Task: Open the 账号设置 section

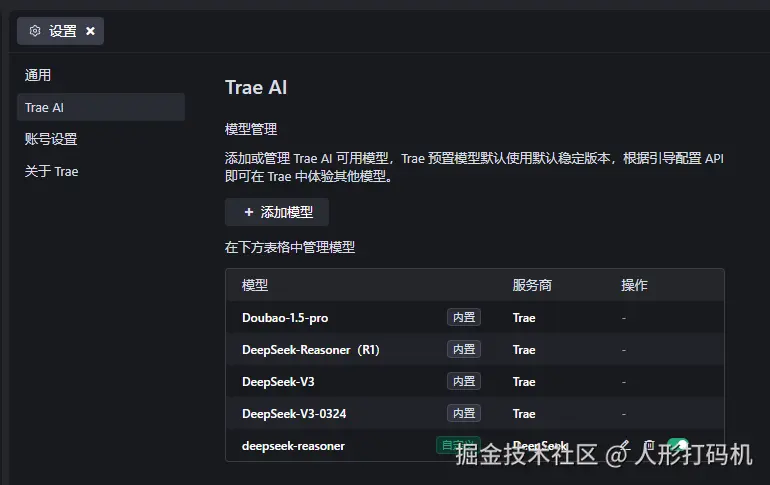Action: click(x=51, y=139)
